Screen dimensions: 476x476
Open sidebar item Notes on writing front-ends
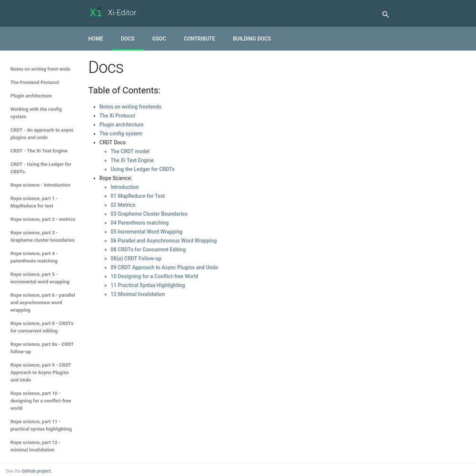click(40, 69)
